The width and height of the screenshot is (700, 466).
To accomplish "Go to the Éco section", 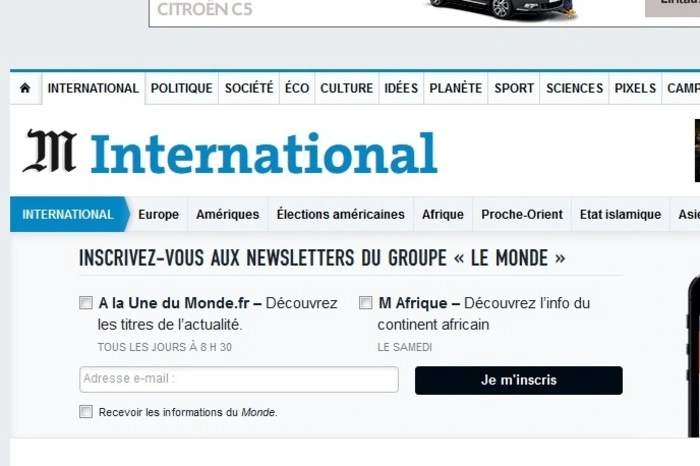I will [x=297, y=88].
